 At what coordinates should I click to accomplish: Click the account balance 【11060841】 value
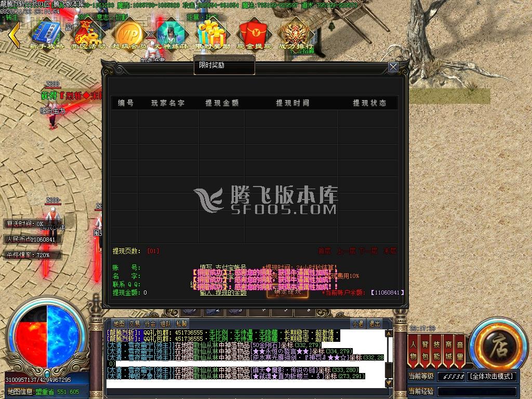click(x=388, y=292)
